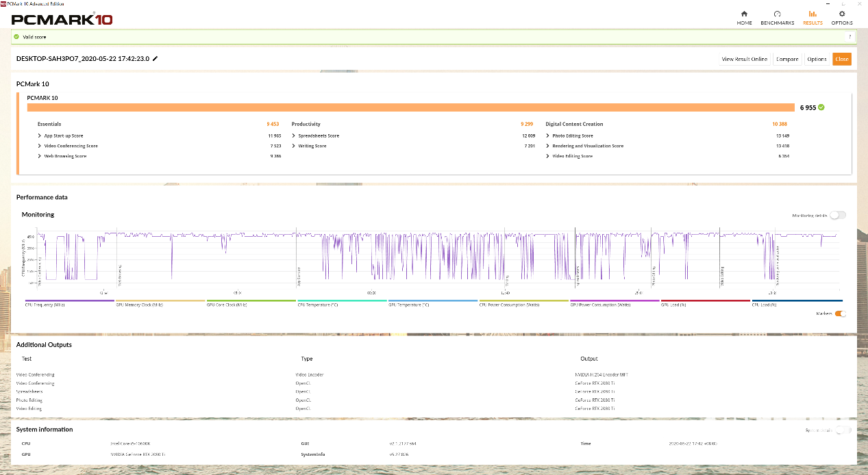
Task: Click NVIDIA H.264 Encoder MFT output
Action: tap(601, 375)
